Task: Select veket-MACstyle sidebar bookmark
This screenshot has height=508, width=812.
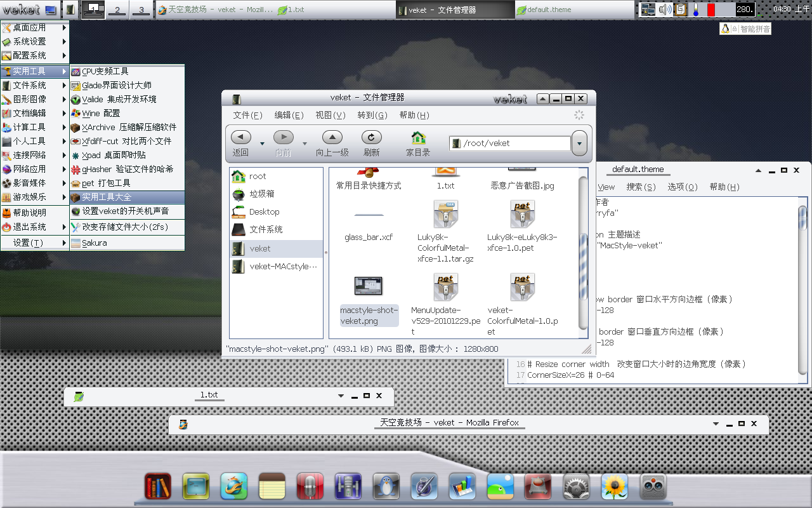Action: (276, 266)
